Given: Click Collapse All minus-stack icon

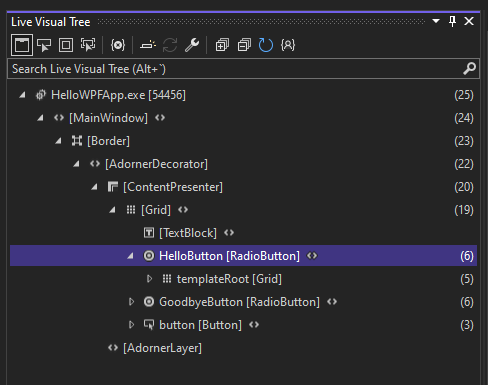Looking at the screenshot, I should (x=244, y=45).
